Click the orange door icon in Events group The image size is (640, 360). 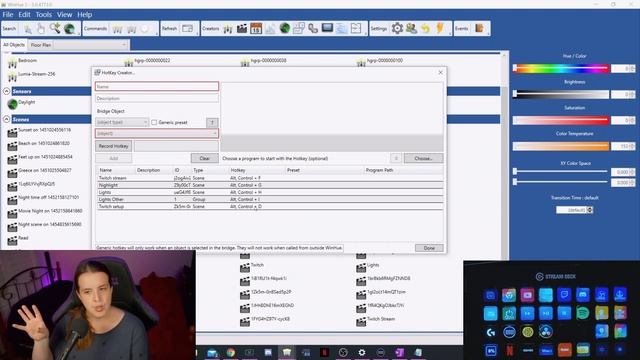pyautogui.click(x=479, y=29)
